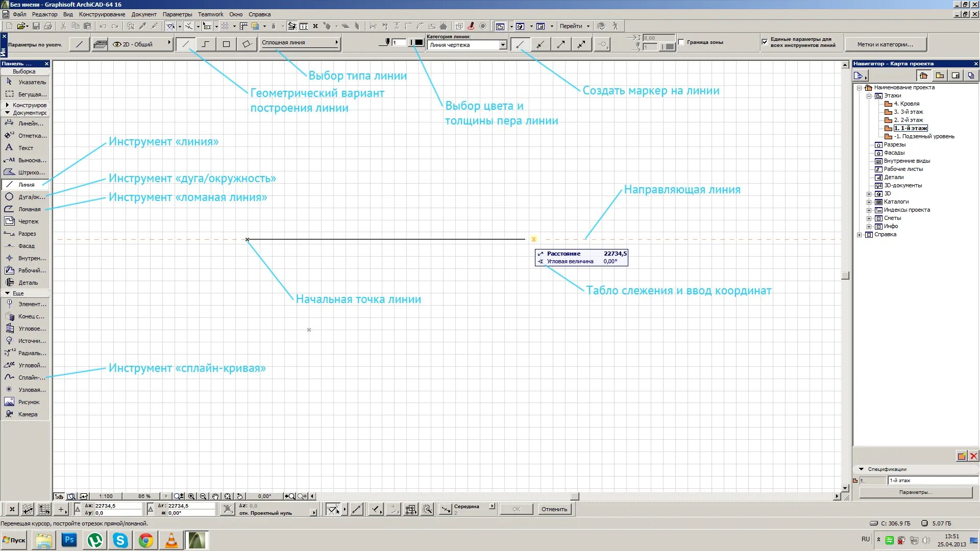Open the Teamwork menu
Screen dimensions: 980x551
click(x=210, y=14)
